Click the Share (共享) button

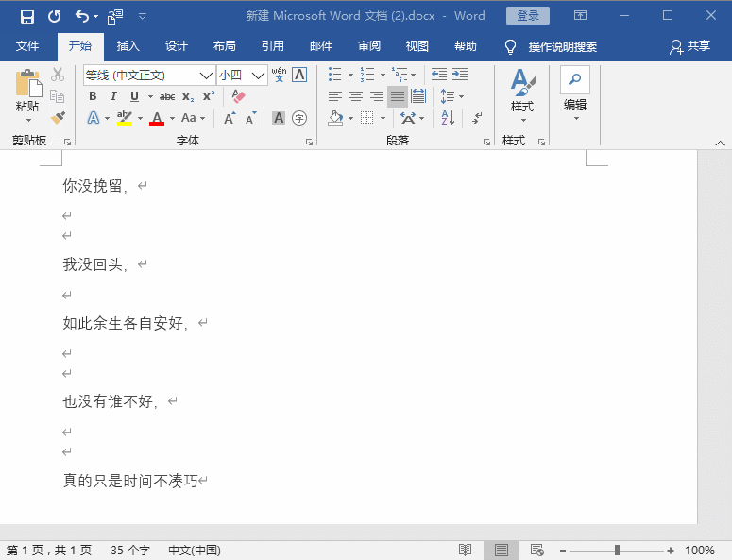(x=690, y=46)
